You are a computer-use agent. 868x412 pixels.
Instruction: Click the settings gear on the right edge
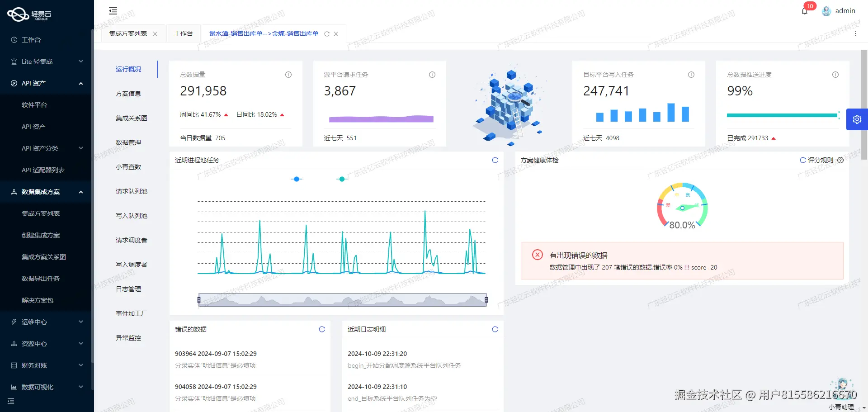pyautogui.click(x=857, y=119)
